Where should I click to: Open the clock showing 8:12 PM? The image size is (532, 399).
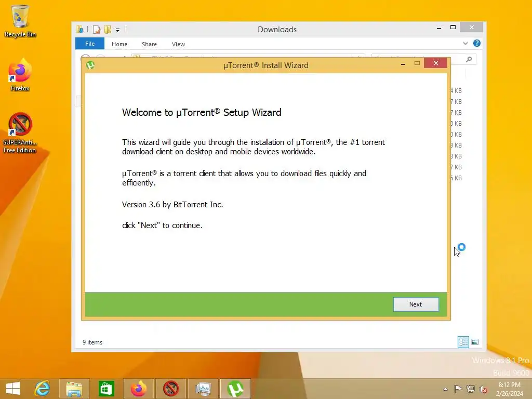(509, 389)
